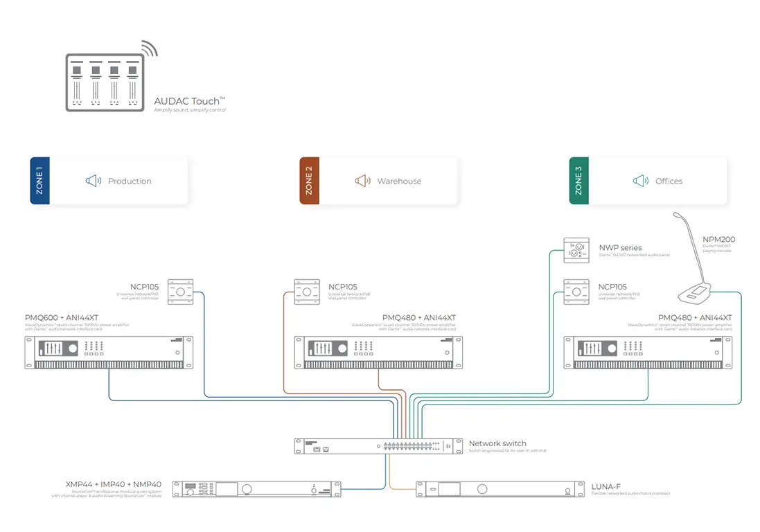The height and width of the screenshot is (532, 760).
Task: Open the ZONE 3 green tab
Action: coord(578,181)
